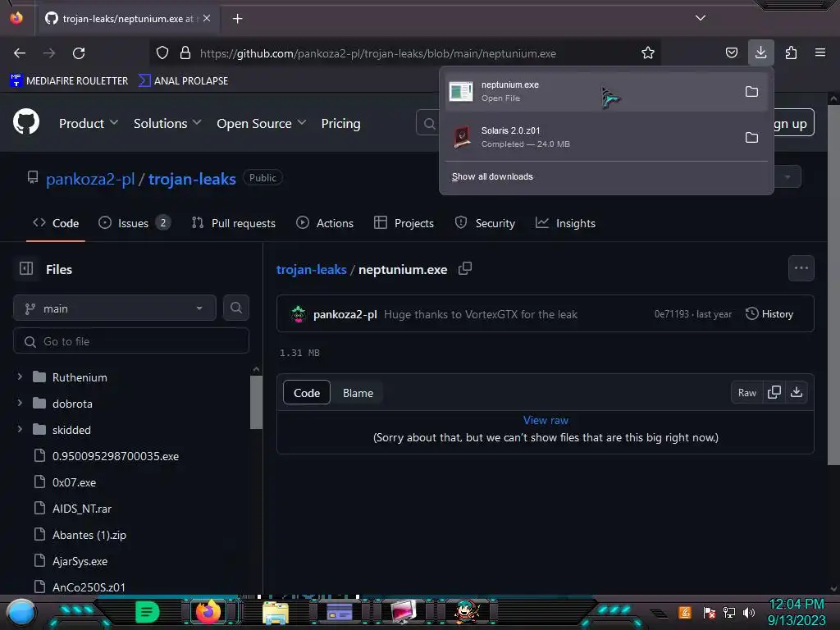840x630 pixels.
Task: Click the Go to file field
Action: click(131, 341)
